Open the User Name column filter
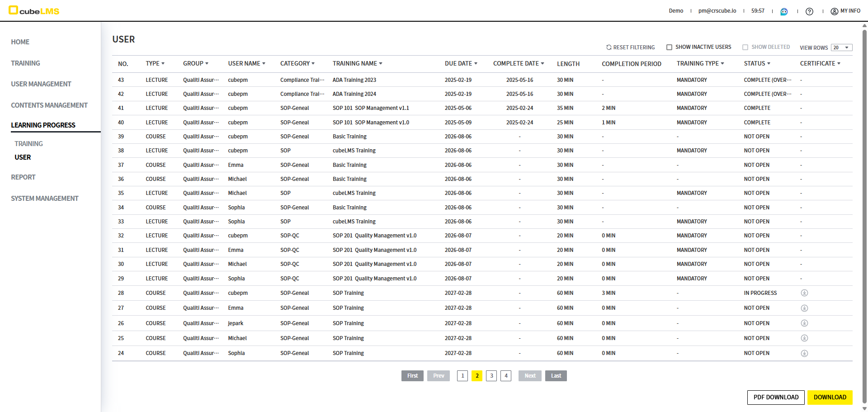 pos(264,64)
